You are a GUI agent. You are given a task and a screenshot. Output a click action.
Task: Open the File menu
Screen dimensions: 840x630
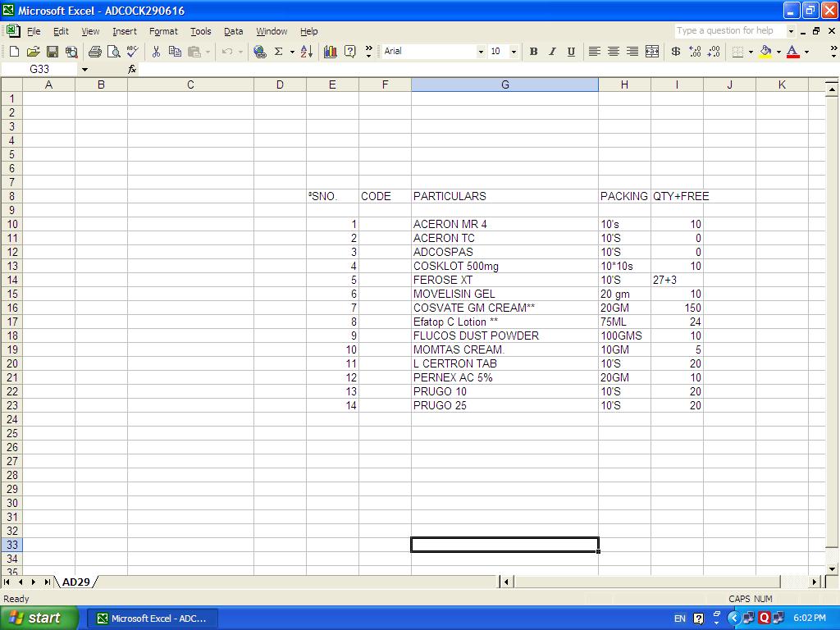[34, 31]
